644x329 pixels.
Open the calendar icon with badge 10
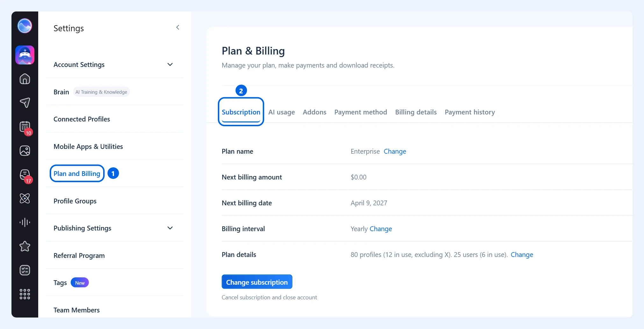(x=25, y=127)
